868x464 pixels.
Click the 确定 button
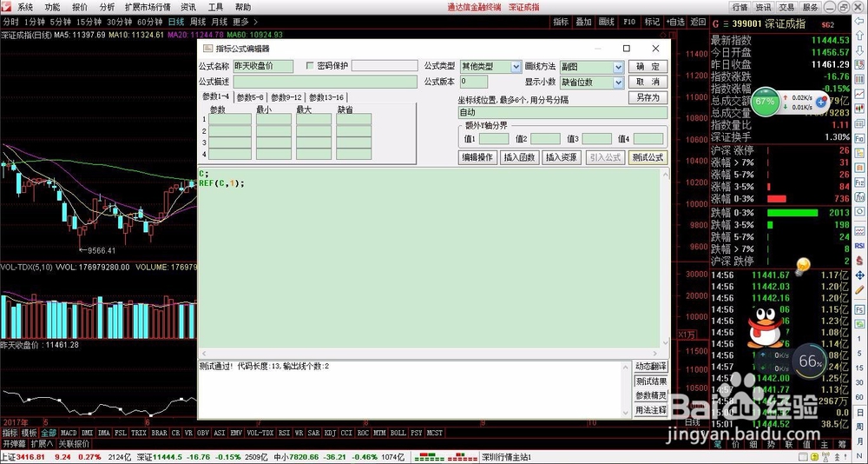pos(648,67)
